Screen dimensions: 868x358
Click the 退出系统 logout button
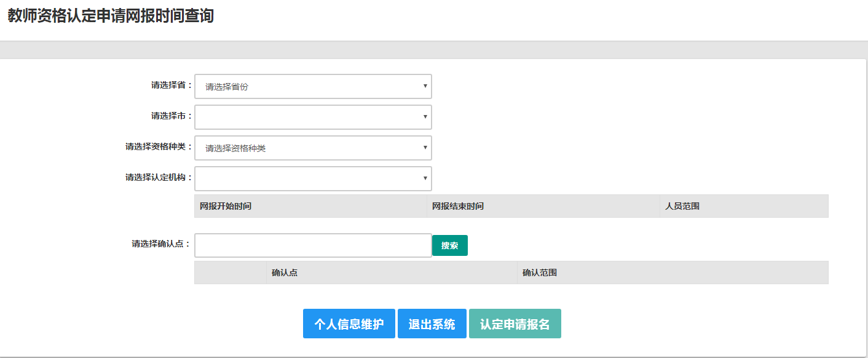click(432, 324)
